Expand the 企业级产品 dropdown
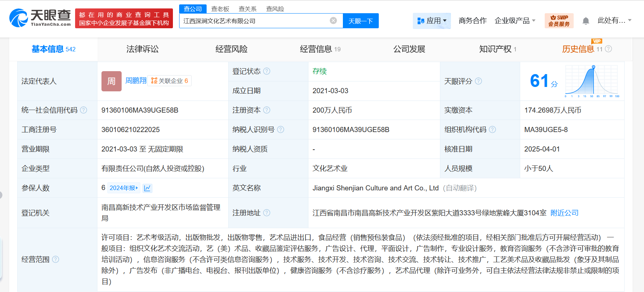The width and height of the screenshot is (644, 292). click(x=515, y=21)
